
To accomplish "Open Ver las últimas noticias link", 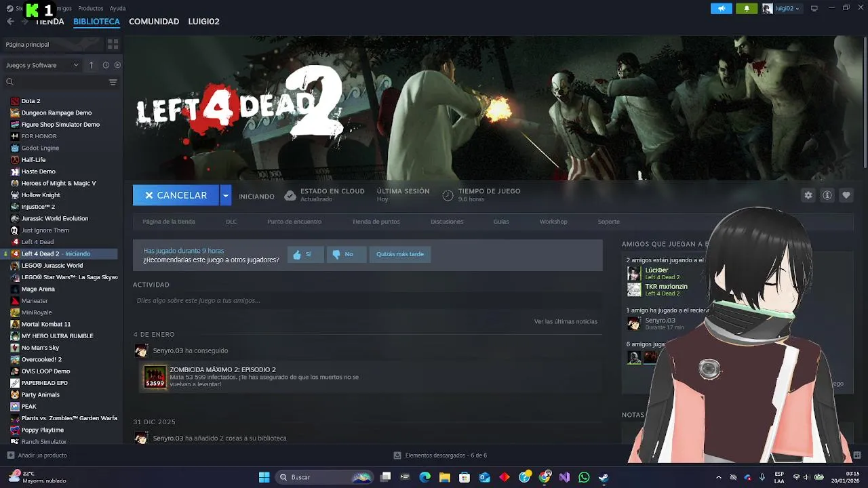I will [566, 321].
